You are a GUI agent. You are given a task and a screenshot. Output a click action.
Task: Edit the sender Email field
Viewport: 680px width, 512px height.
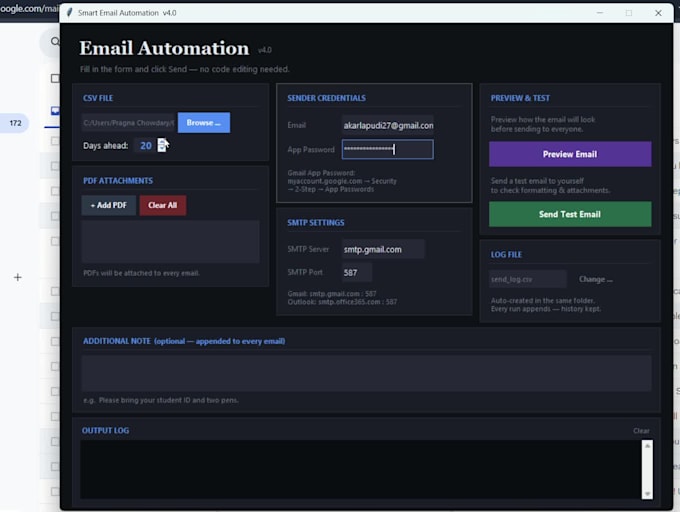(x=387, y=125)
